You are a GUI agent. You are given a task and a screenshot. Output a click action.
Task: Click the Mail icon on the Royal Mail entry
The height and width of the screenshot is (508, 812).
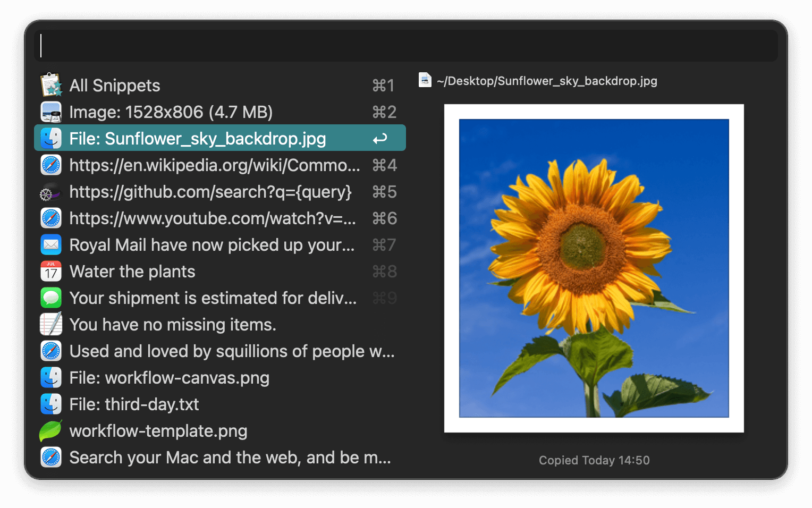50,244
